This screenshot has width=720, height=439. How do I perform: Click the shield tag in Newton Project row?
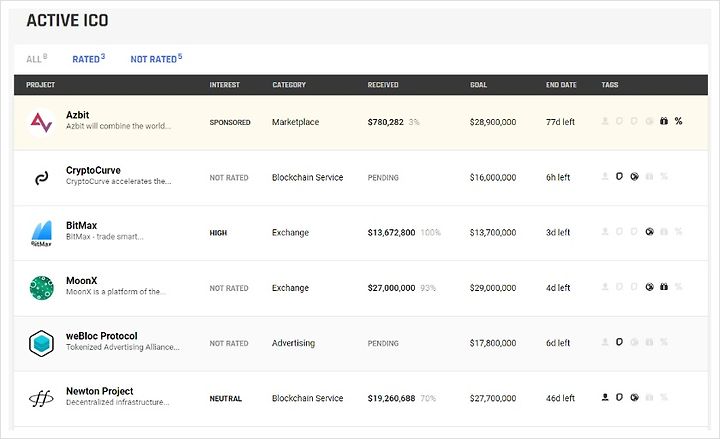[619, 397]
